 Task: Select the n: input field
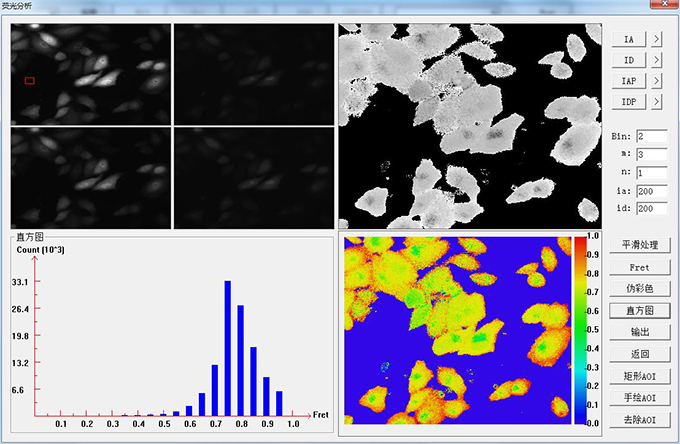coord(649,172)
